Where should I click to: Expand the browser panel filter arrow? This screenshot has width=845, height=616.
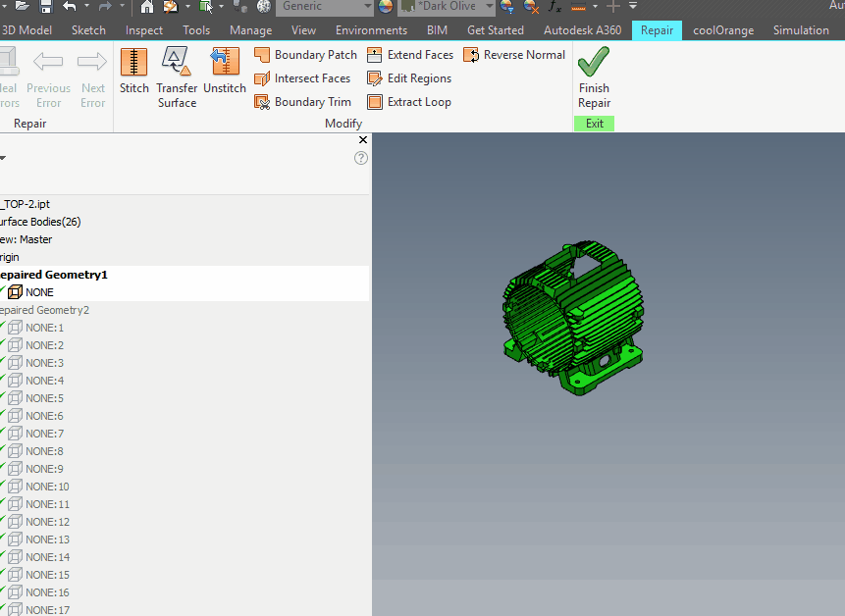pos(5,156)
